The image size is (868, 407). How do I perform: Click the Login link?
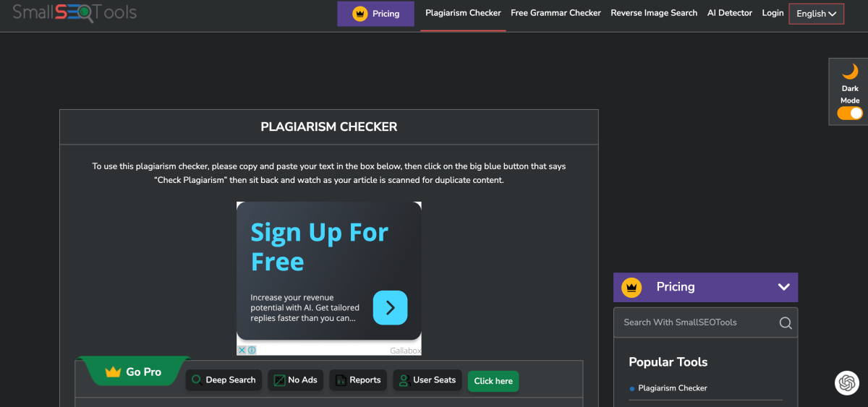773,13
